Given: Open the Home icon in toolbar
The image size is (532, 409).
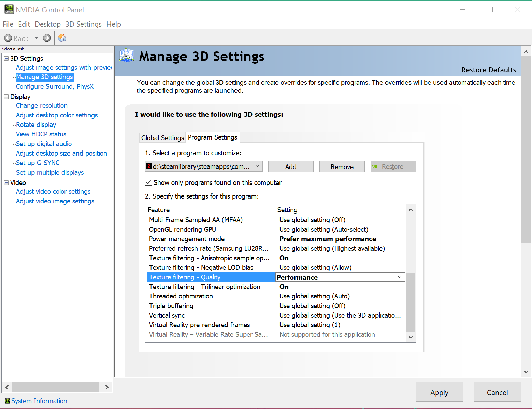Looking at the screenshot, I should click(62, 38).
